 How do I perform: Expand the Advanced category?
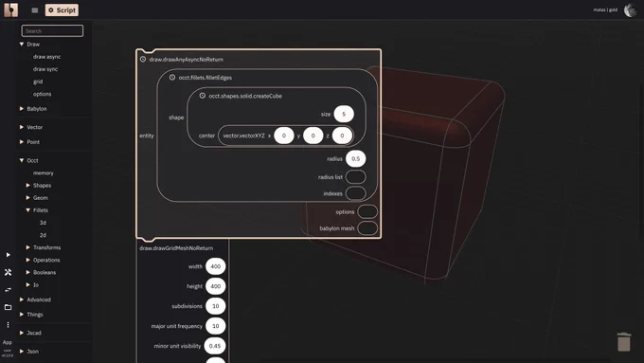point(22,299)
